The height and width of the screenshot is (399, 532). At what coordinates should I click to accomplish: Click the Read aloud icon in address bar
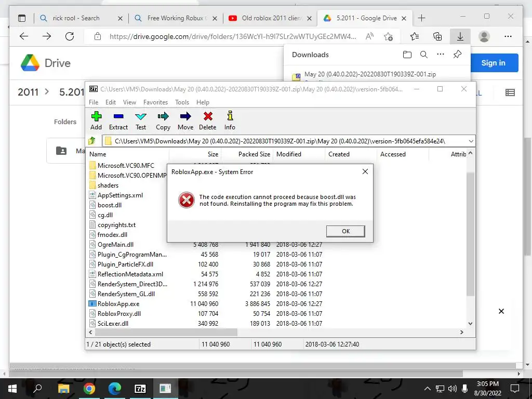(x=369, y=36)
